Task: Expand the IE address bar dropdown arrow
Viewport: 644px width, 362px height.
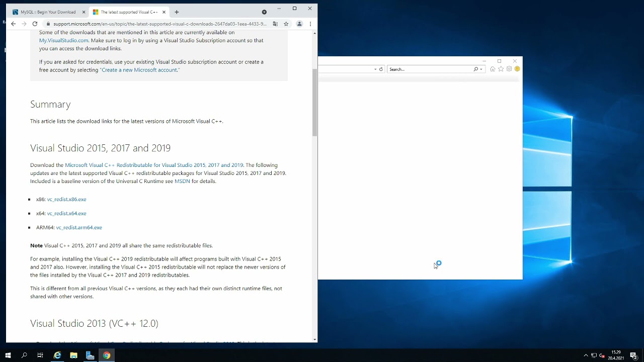Action: pyautogui.click(x=375, y=69)
